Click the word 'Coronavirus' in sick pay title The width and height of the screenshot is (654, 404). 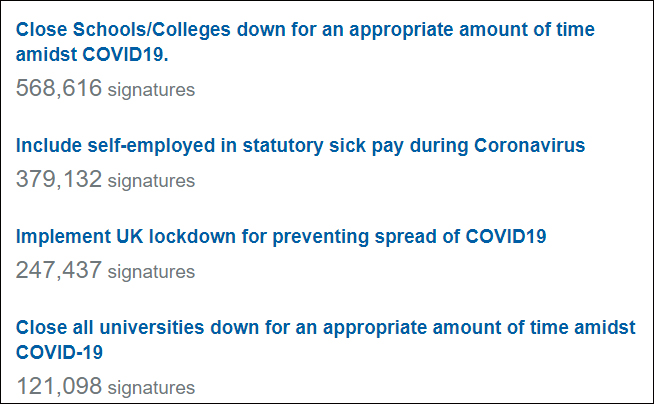(x=529, y=145)
